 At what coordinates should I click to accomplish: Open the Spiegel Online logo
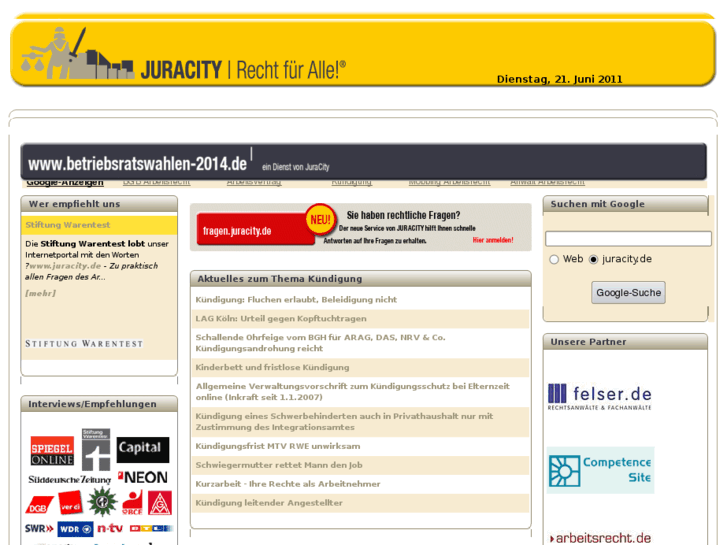(x=52, y=450)
